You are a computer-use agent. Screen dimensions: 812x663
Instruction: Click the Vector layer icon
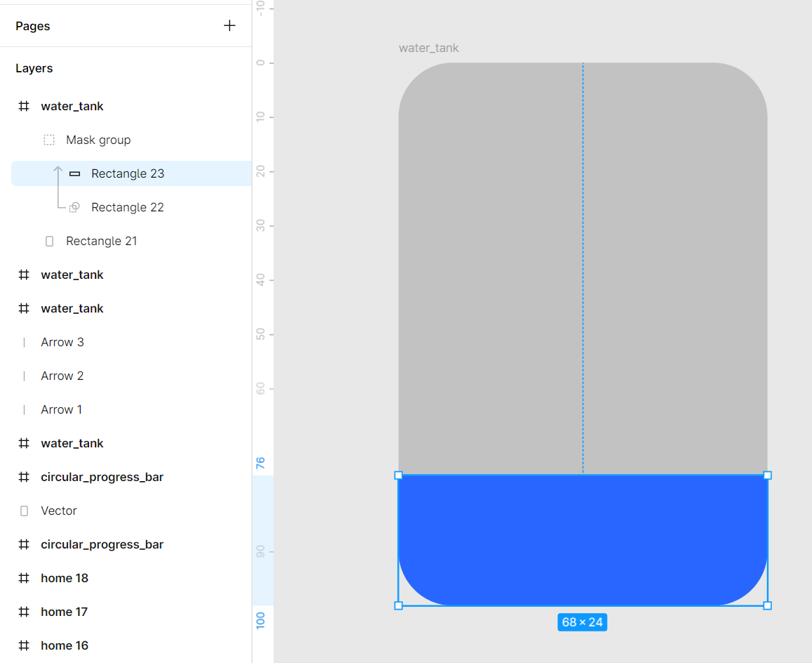[x=24, y=511]
